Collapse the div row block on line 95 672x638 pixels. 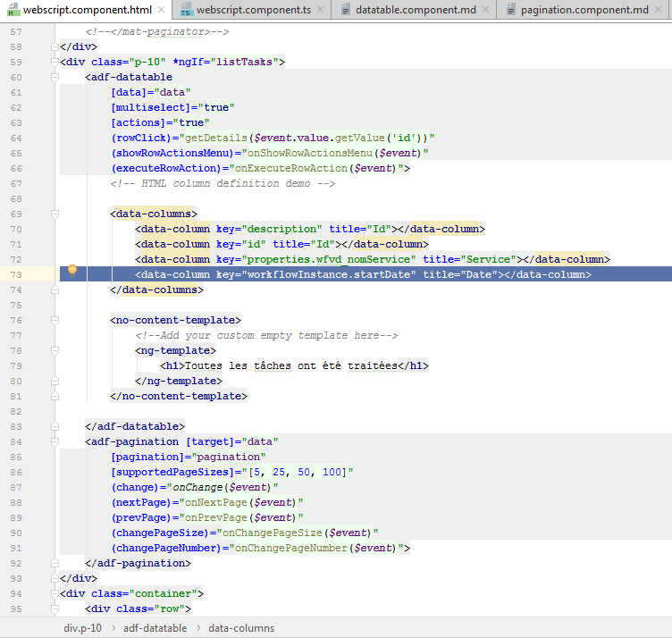pyautogui.click(x=55, y=609)
